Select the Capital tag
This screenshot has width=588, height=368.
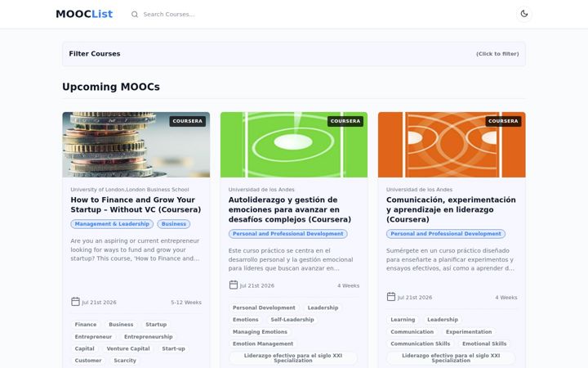tap(84, 348)
